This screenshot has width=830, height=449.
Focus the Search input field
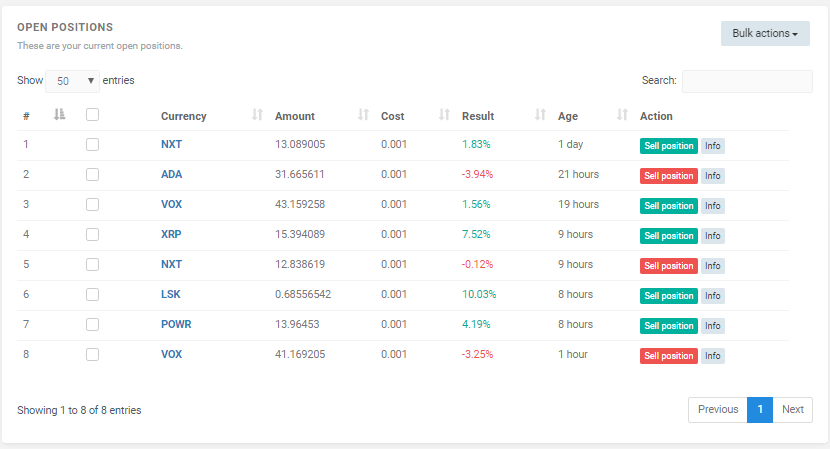(x=746, y=81)
